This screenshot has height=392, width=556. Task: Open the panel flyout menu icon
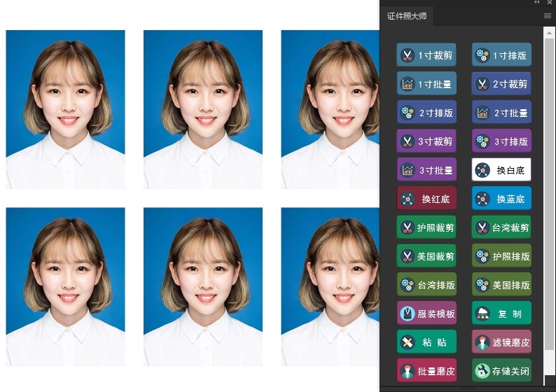pos(548,15)
